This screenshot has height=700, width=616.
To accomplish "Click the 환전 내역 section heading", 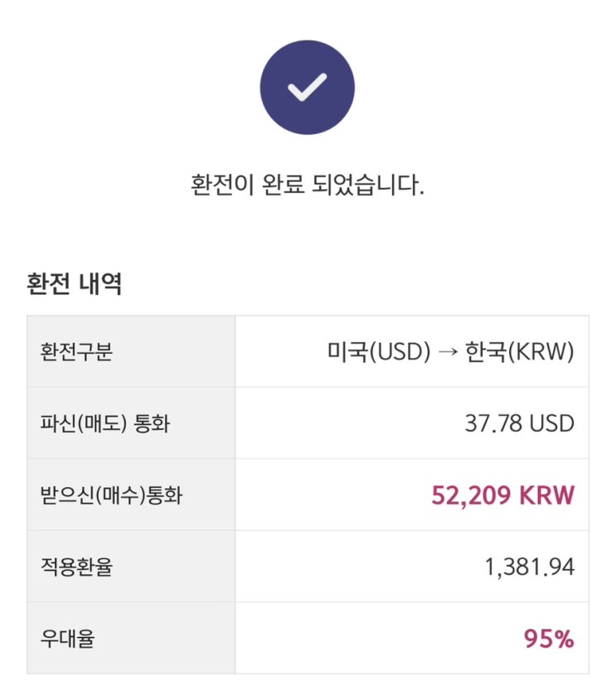I will point(74,284).
